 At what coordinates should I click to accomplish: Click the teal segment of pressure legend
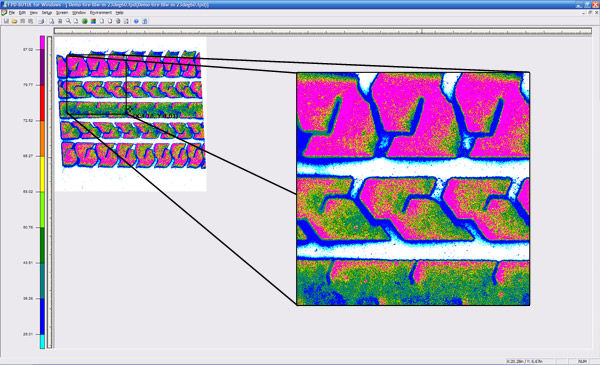[x=42, y=280]
